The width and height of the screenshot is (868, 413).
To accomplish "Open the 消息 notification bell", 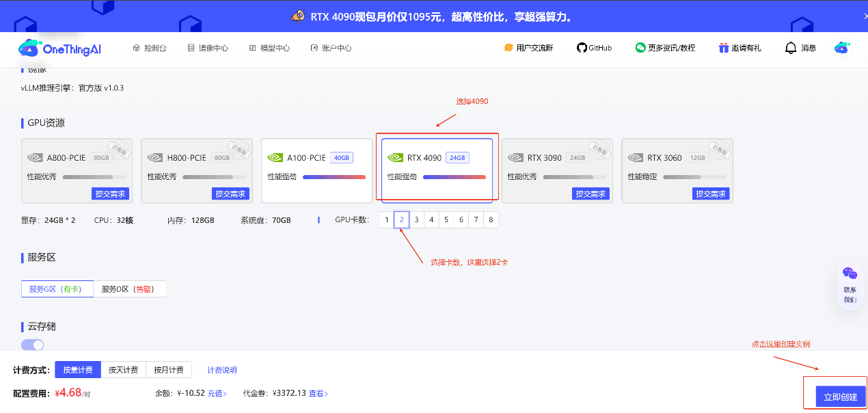I will point(791,48).
